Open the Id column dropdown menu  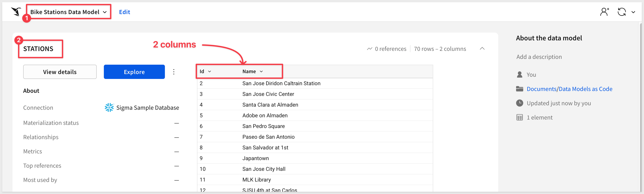[209, 72]
